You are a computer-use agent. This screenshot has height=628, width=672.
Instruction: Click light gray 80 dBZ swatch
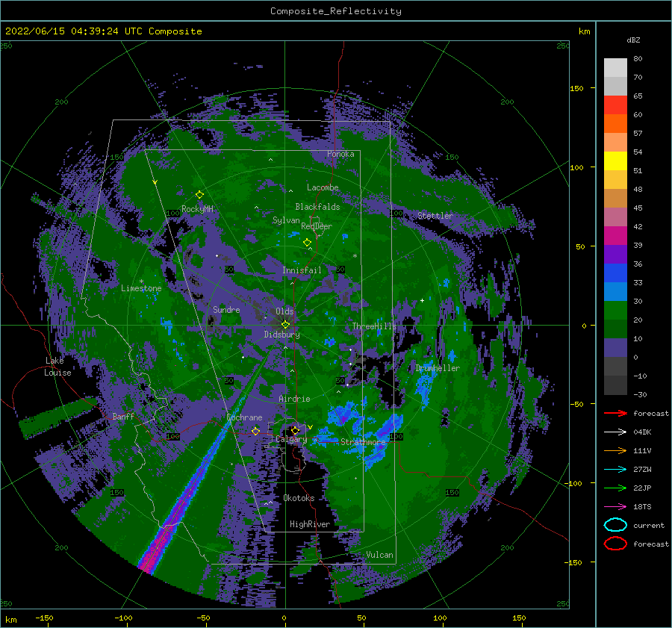coord(615,67)
